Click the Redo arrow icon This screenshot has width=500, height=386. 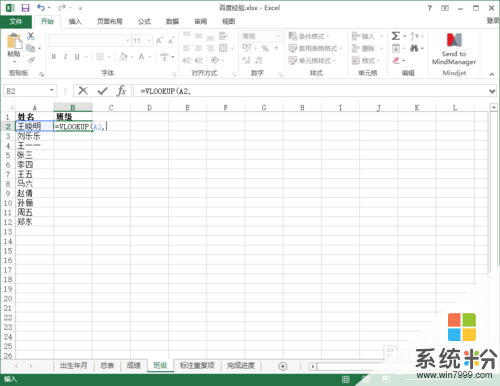click(62, 8)
